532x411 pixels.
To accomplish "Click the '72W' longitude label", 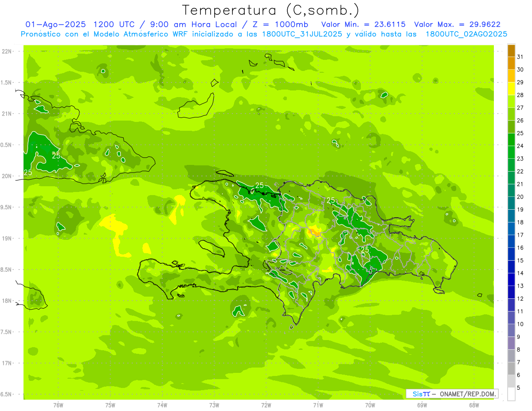I will [266, 405].
